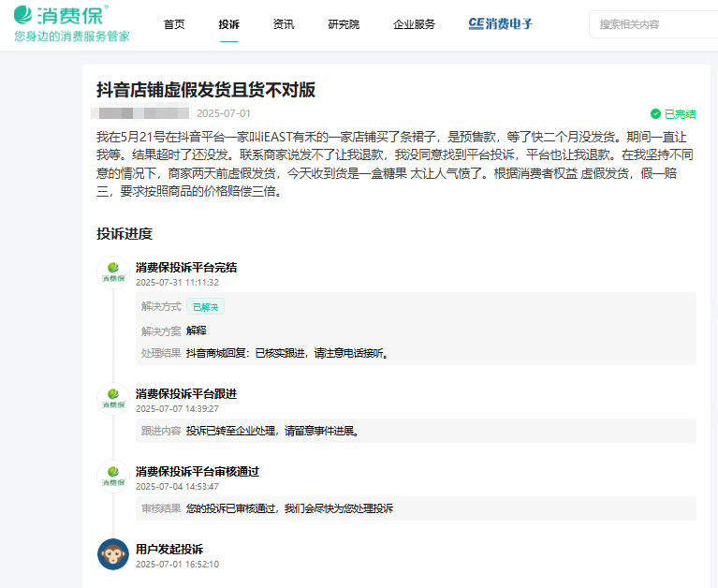
Task: Click the 投诉进度 section heading
Action: 125,233
